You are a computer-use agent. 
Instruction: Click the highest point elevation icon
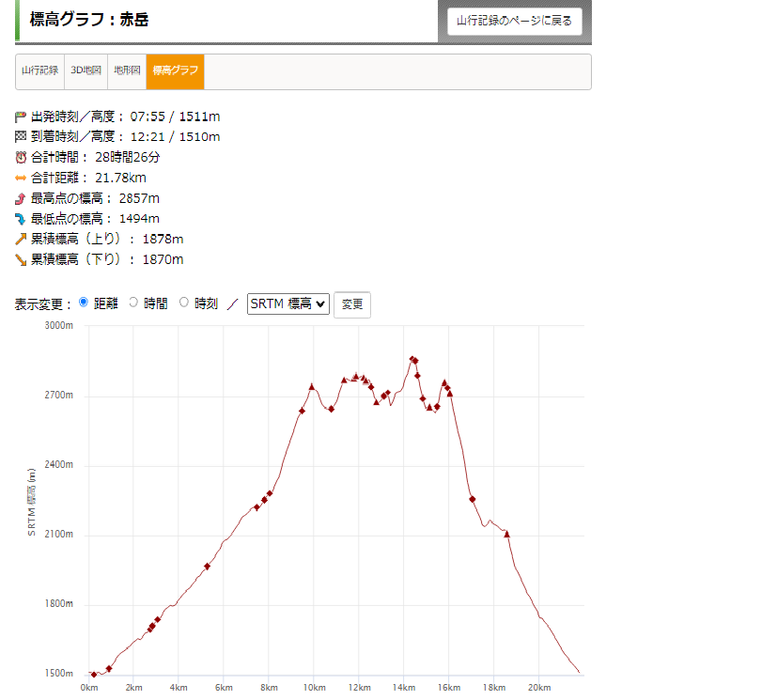click(x=21, y=198)
